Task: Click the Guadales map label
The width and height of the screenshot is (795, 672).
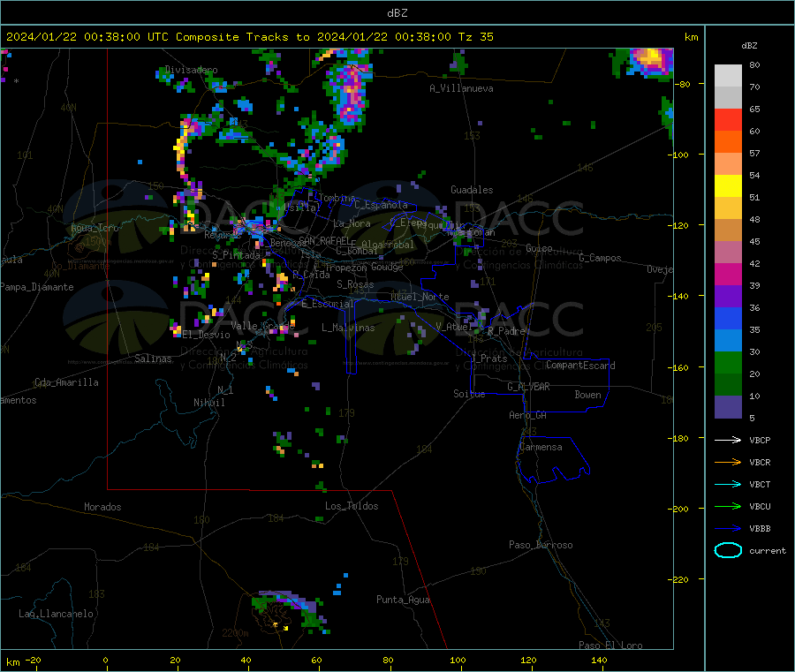Action: 472,190
